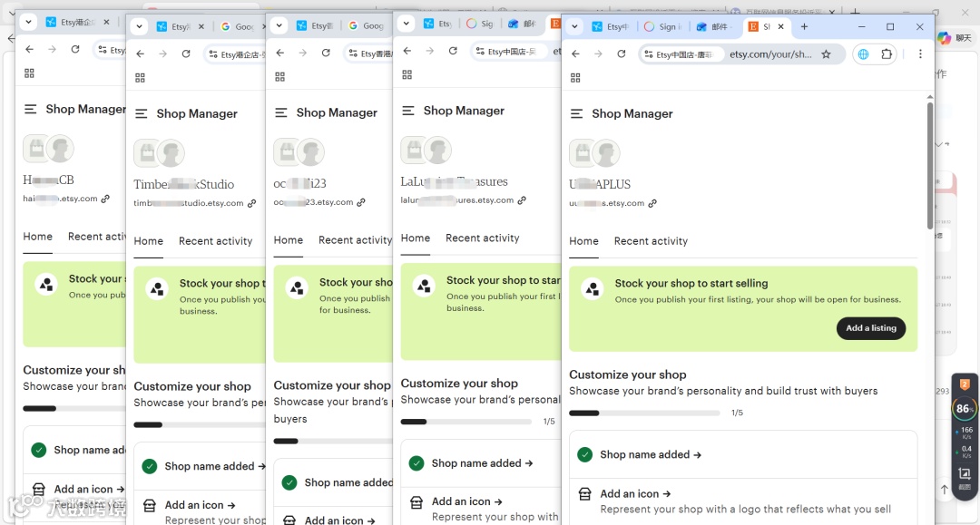
Task: Open hamburger menu in the LaLu Treasures window
Action: tap(408, 111)
